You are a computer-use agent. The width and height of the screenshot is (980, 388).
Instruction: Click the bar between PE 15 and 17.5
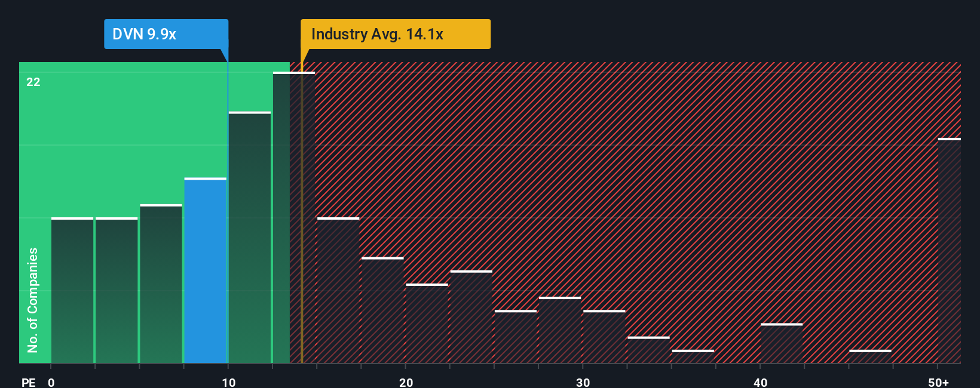coord(338,290)
